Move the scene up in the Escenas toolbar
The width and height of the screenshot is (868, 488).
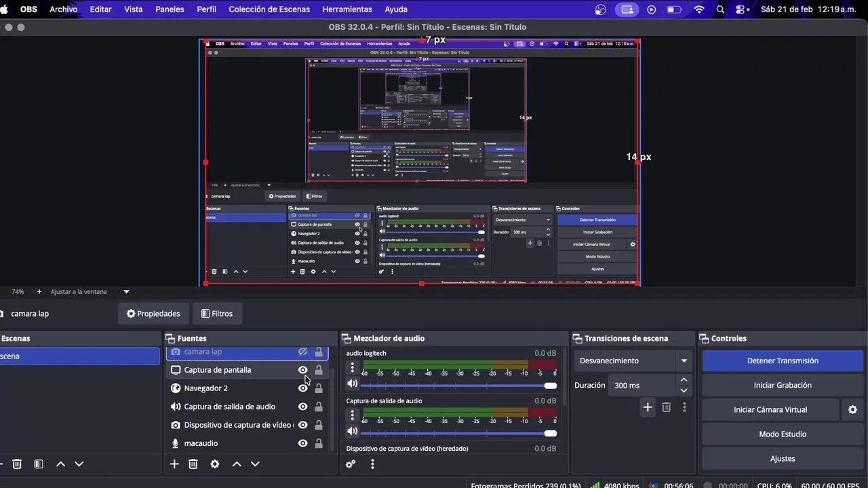60,464
